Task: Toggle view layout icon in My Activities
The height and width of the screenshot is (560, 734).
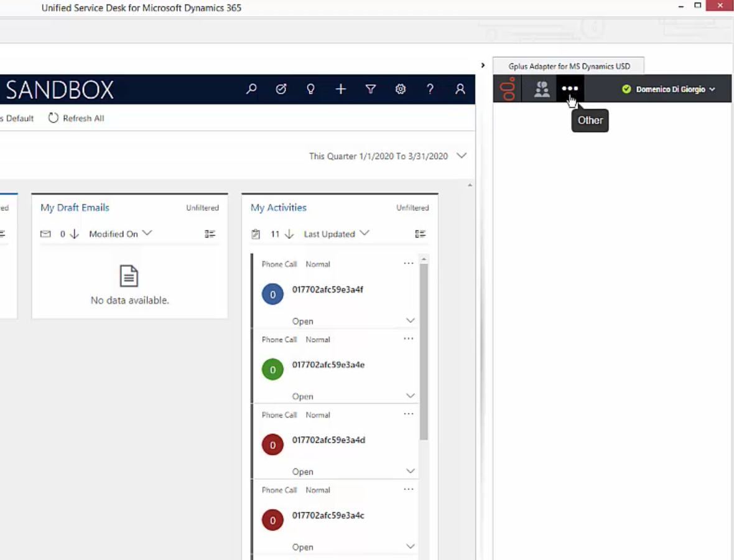Action: click(x=420, y=234)
